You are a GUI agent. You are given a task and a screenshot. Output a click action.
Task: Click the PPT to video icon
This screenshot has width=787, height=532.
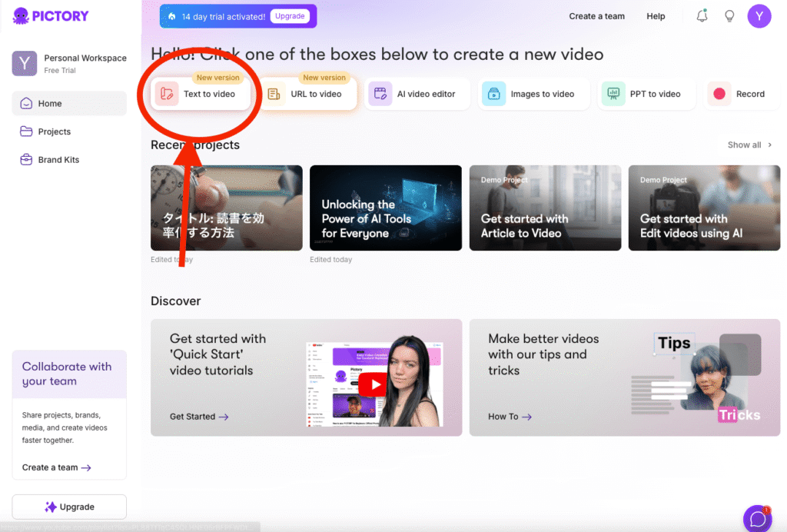coord(613,94)
